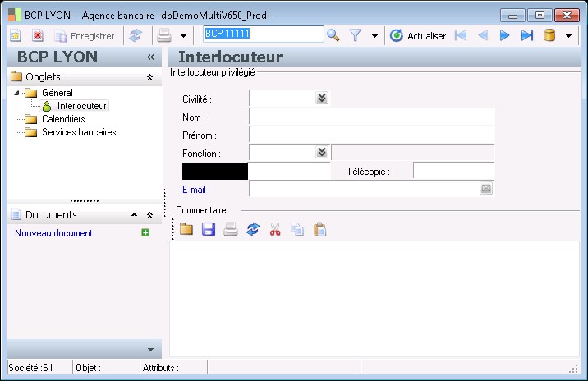Open the Civilité dropdown

point(322,99)
